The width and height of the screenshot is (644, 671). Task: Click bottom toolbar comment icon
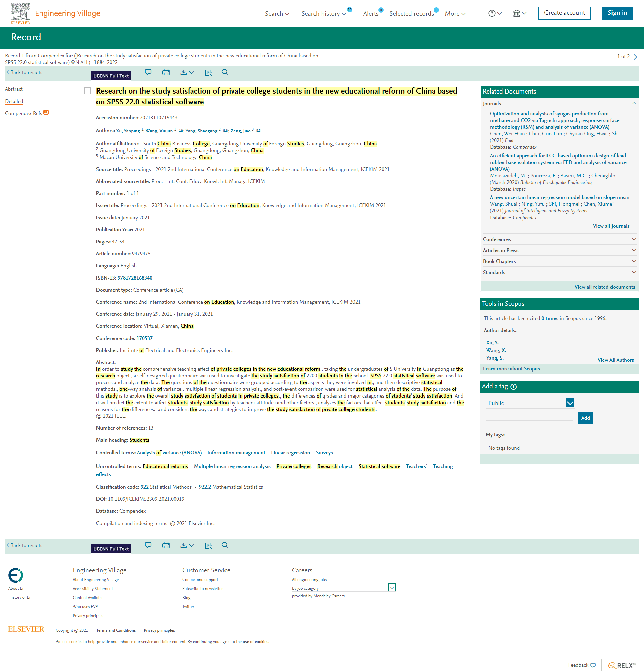[x=148, y=545]
